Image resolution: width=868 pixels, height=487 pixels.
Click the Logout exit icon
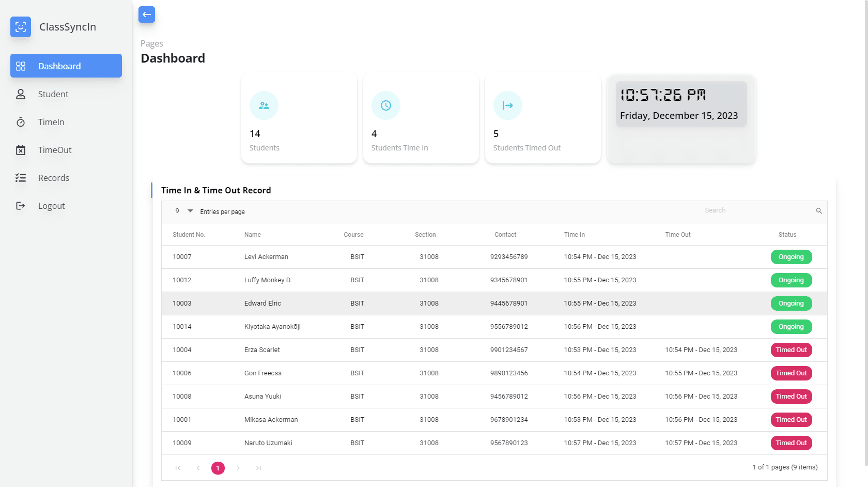21,206
